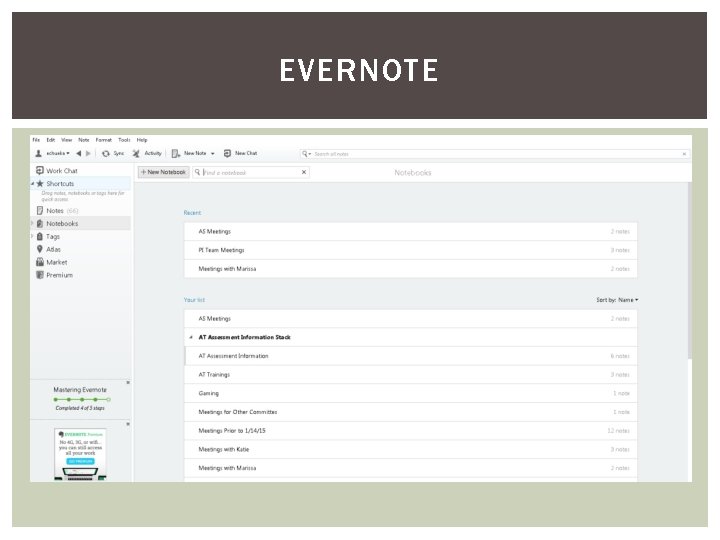Open the Note menu
The image size is (720, 540).
84,140
